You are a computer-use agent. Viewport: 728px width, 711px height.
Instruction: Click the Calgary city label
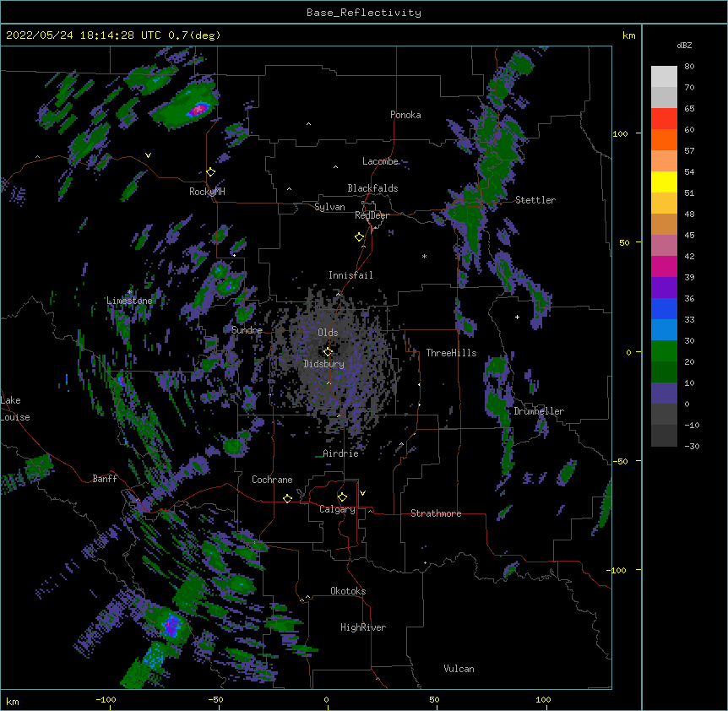coord(337,509)
